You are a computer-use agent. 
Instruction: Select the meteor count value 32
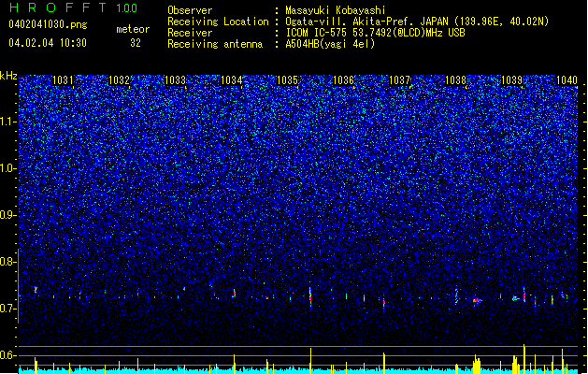click(136, 43)
